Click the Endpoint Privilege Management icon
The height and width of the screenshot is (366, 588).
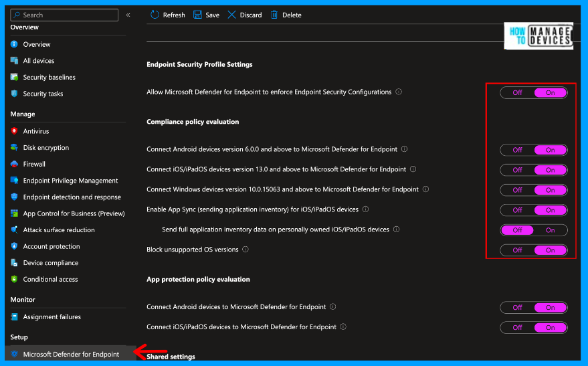coord(14,181)
